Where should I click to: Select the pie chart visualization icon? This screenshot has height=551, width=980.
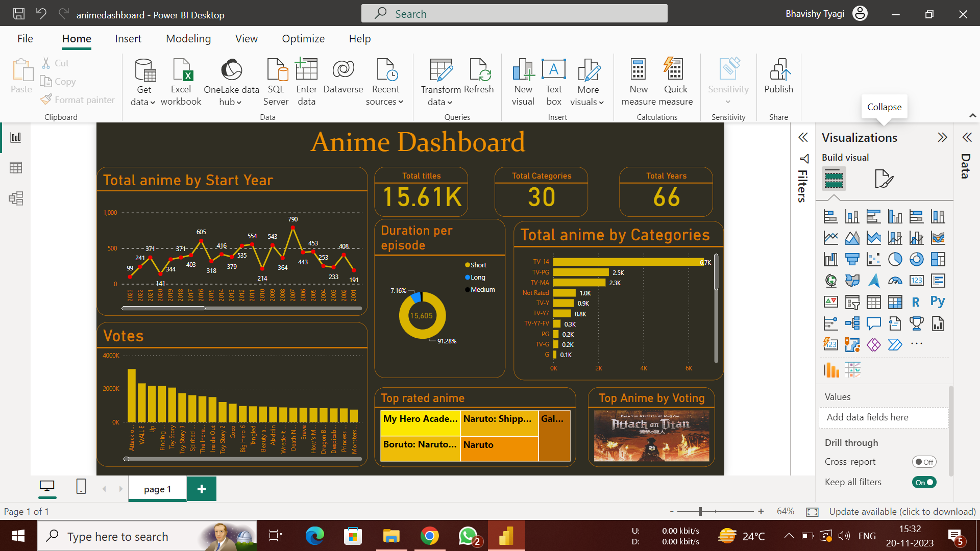(896, 259)
